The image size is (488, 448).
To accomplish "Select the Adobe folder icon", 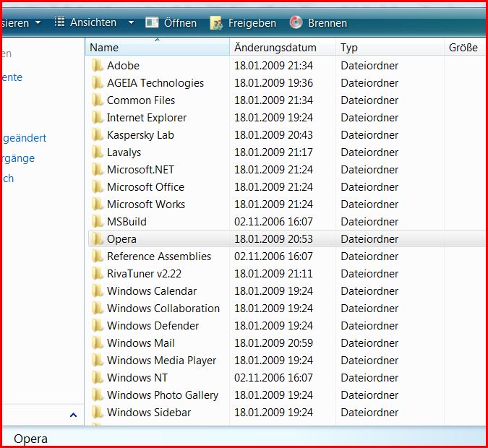I will (x=98, y=65).
